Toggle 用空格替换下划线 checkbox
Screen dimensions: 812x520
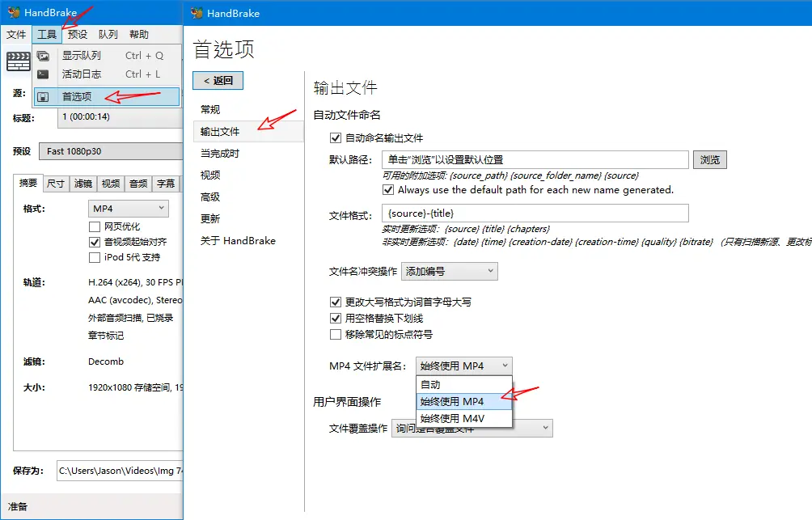coord(336,318)
